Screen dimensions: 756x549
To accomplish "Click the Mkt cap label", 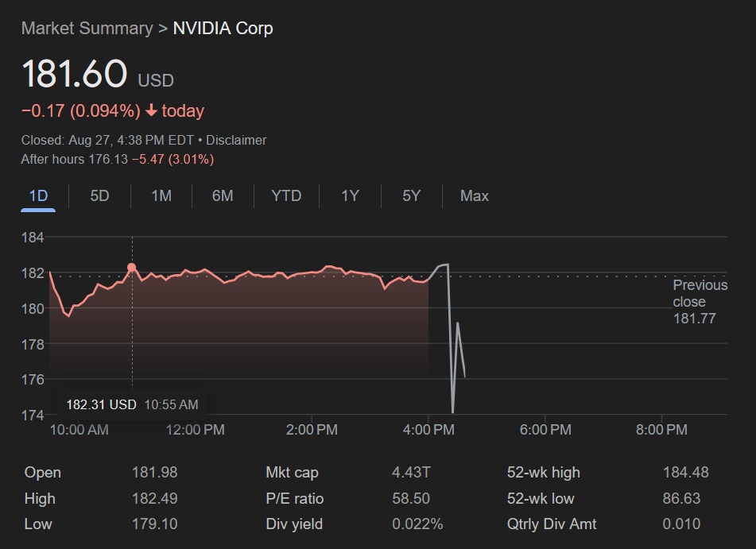I will pyautogui.click(x=292, y=473).
